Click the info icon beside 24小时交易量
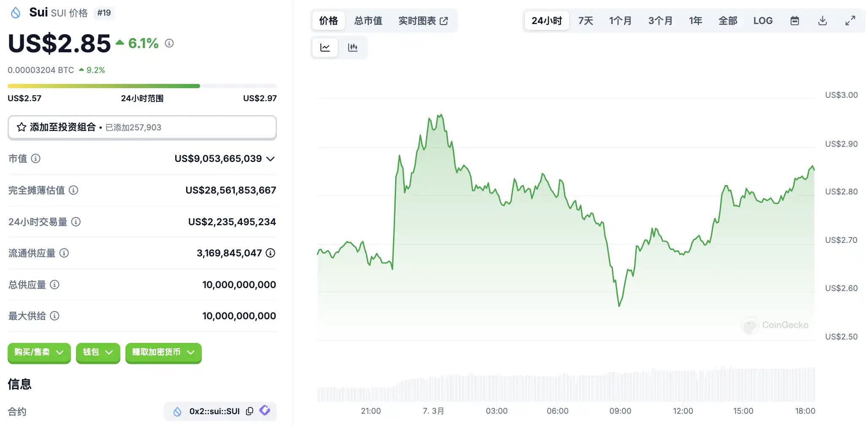The image size is (868, 426). coord(76,222)
